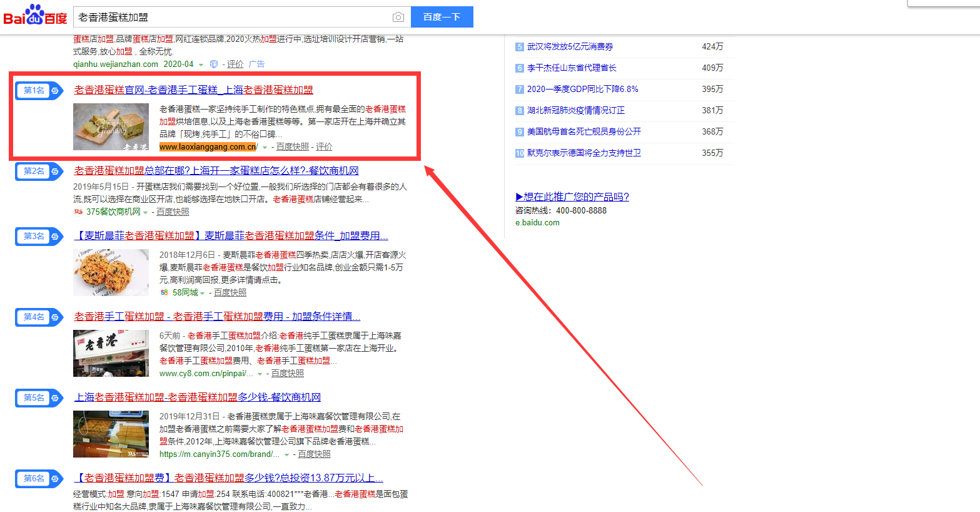
Task: Open 老香港蛋糕加盟总部在哪 result title
Action: pyautogui.click(x=216, y=171)
